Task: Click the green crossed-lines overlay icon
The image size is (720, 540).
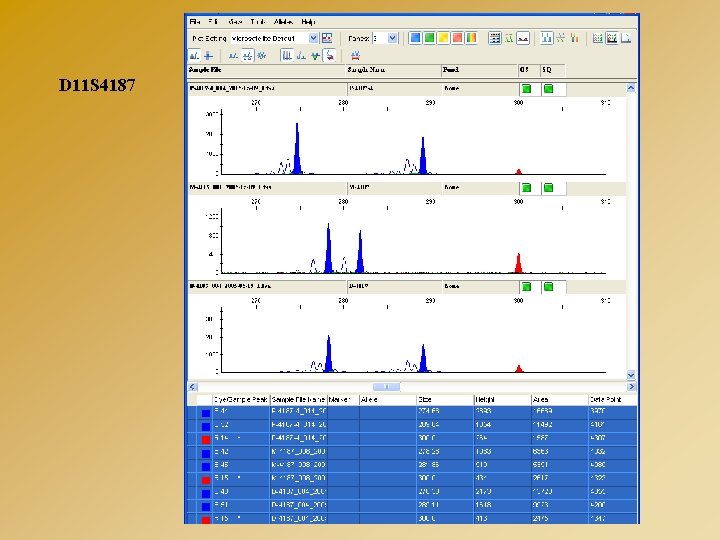Action: (x=561, y=38)
